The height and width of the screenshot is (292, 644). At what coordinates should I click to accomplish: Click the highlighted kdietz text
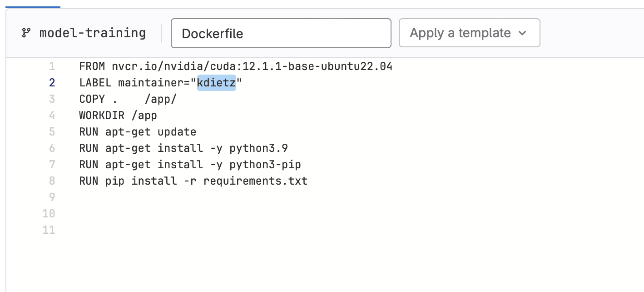click(217, 83)
